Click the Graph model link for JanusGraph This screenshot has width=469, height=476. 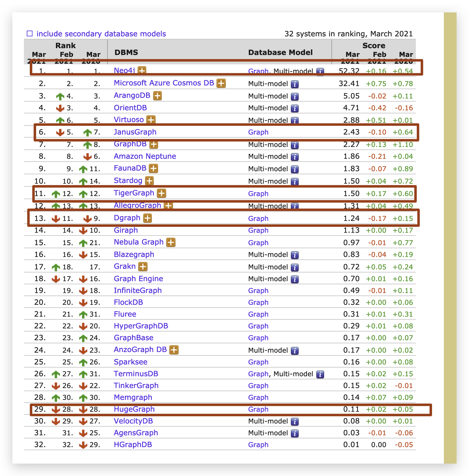click(258, 132)
